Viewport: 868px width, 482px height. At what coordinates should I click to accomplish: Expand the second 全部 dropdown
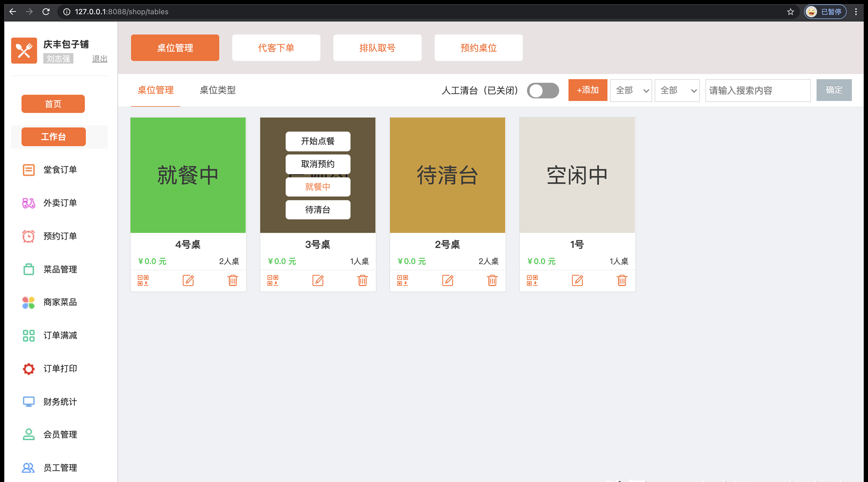click(x=677, y=90)
